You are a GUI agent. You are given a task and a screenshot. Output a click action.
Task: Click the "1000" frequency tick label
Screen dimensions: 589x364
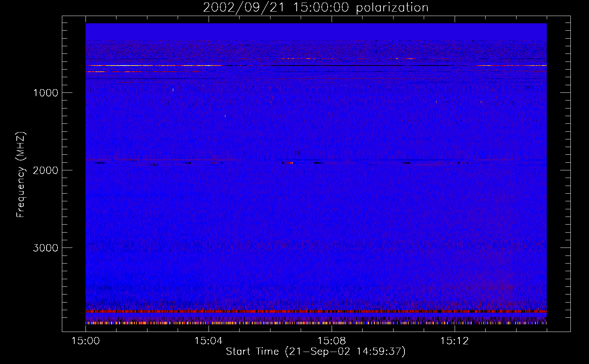point(46,93)
